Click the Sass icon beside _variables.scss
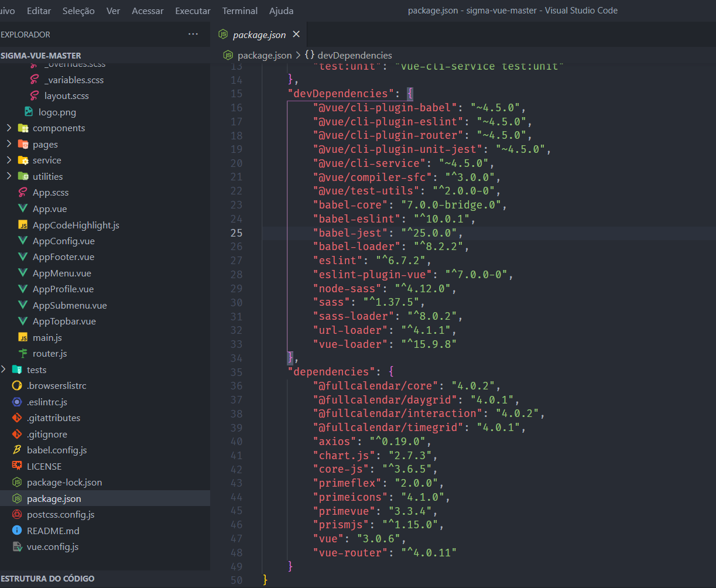Screen dimensions: 716x588 tap(35, 80)
